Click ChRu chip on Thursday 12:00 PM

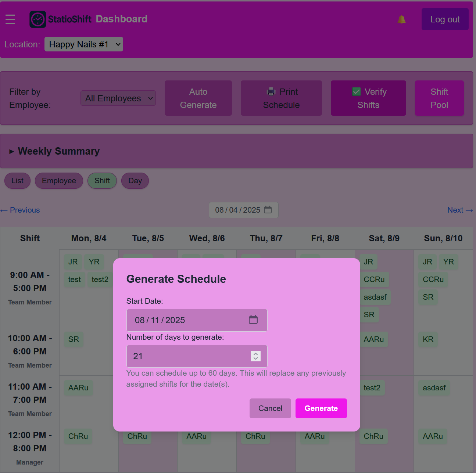(255, 436)
